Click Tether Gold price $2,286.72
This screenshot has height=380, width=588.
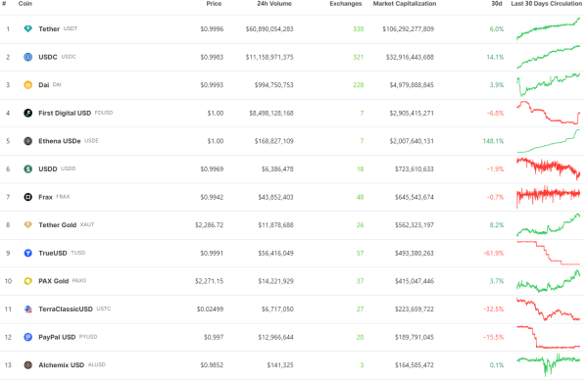point(209,225)
